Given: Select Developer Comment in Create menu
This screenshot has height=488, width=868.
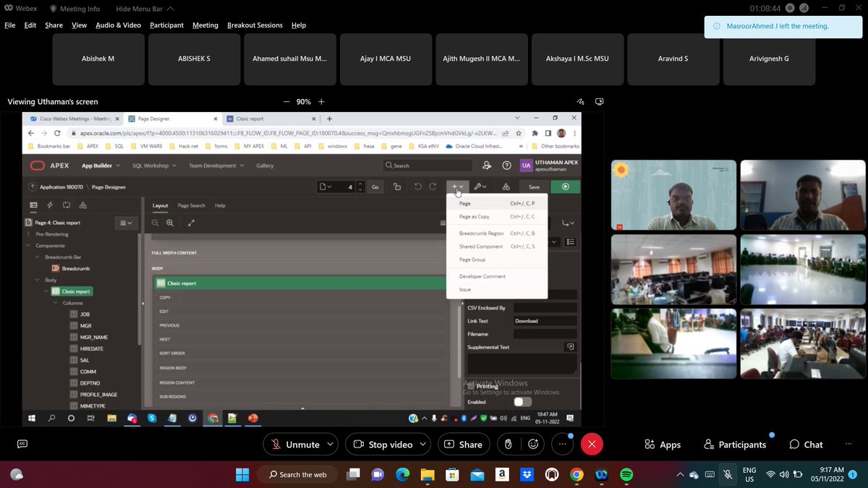Looking at the screenshot, I should (x=497, y=276).
